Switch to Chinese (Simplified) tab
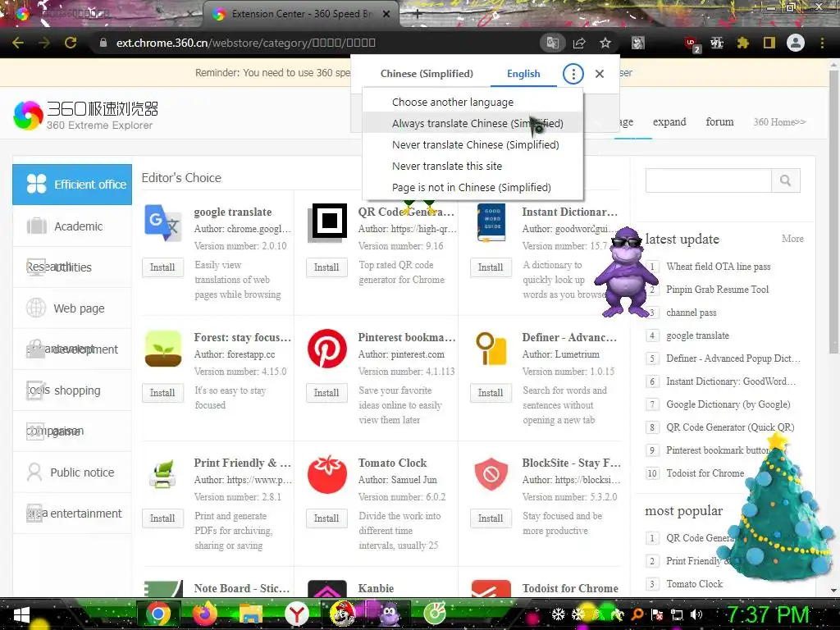 pyautogui.click(x=427, y=74)
